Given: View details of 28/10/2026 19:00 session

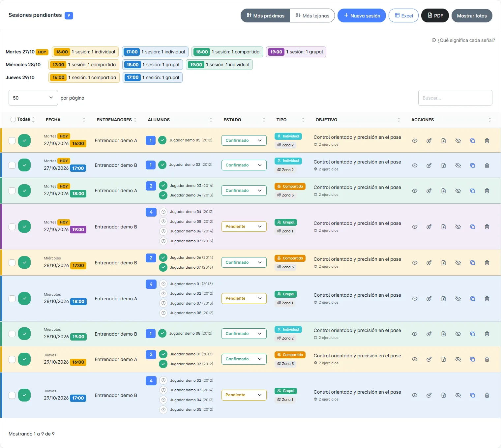Looking at the screenshot, I should (x=415, y=334).
